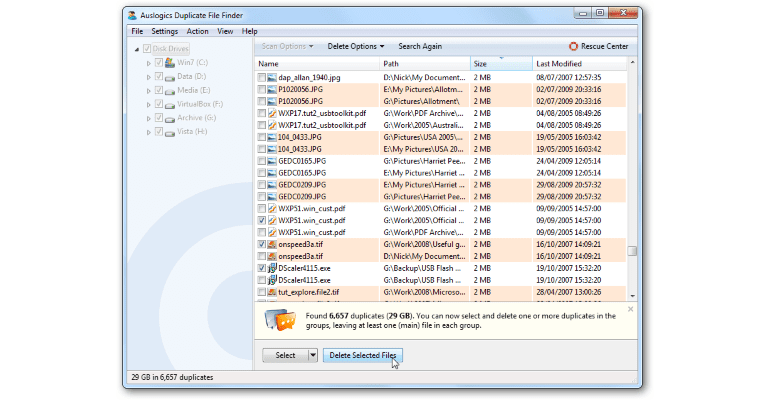Tick the checkbox for dap_allan_1940.jpg
The width and height of the screenshot is (770, 400).
tap(262, 77)
